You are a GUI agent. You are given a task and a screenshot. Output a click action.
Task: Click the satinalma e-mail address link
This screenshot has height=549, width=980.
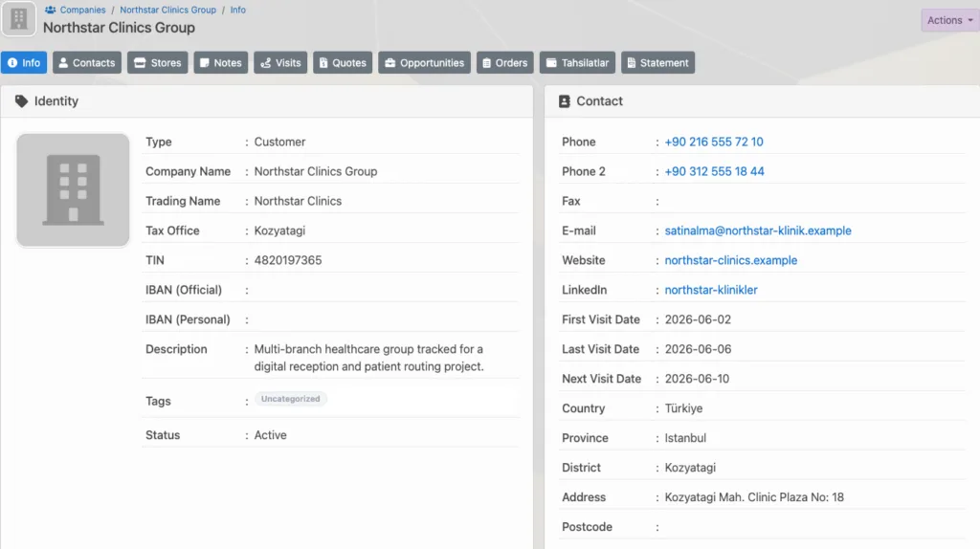click(x=758, y=231)
